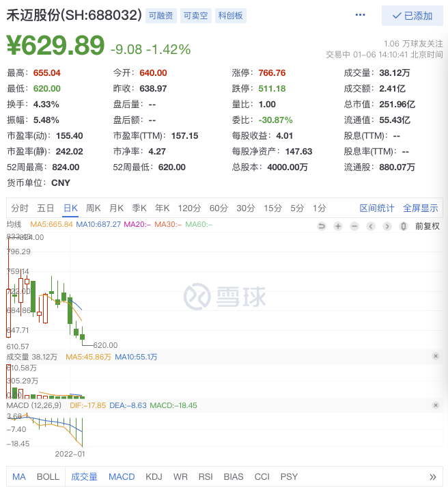This screenshot has width=448, height=488.
Task: Zoom out the chart with minus icon
Action: coord(354,226)
